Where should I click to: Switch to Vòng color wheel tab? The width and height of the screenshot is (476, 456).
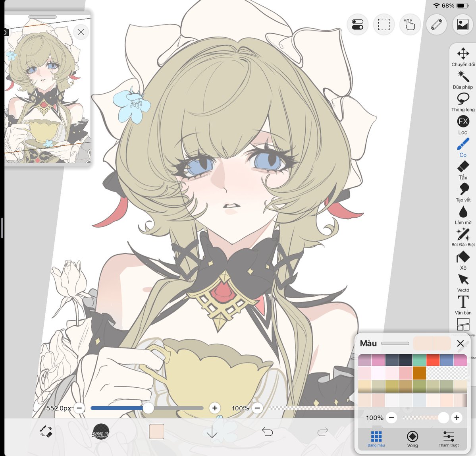[x=412, y=439]
